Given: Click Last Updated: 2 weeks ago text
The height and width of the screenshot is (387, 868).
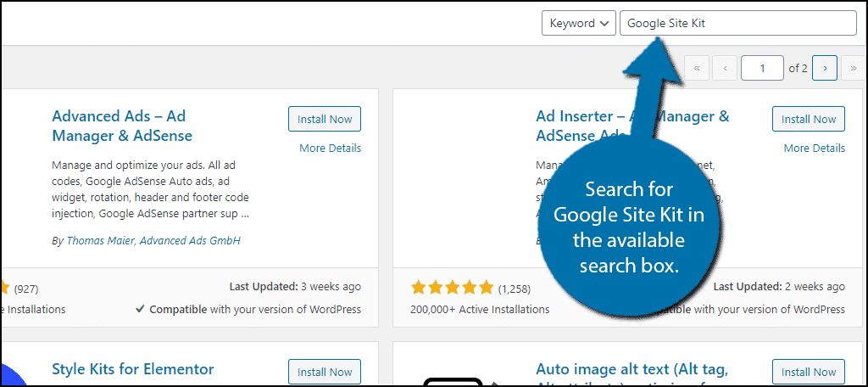Looking at the screenshot, I should coord(779,287).
